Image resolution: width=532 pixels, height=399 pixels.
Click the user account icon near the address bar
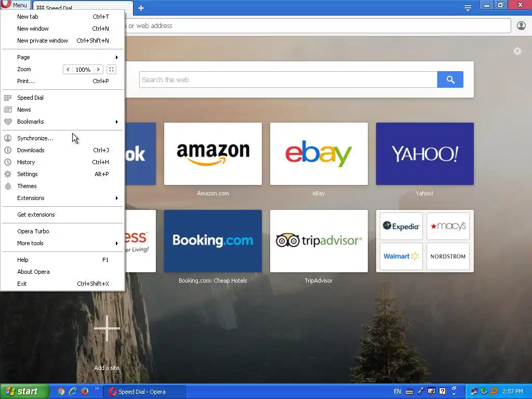coord(521,25)
